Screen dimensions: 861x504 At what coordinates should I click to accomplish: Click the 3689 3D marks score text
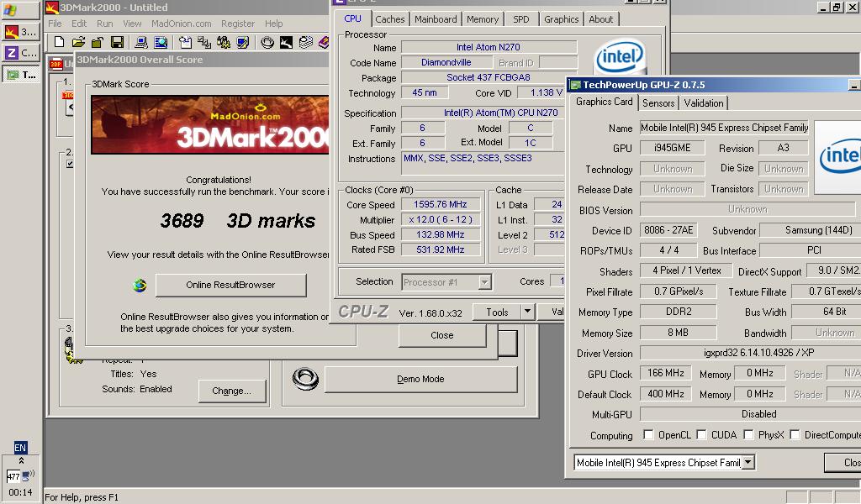pyautogui.click(x=238, y=220)
